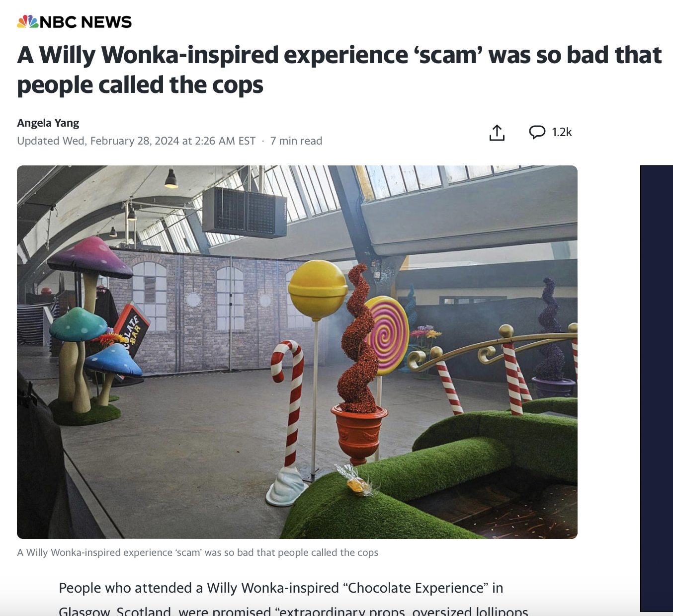This screenshot has height=616, width=673.
Task: Click the yellow lollipop in the photo
Action: (318, 290)
